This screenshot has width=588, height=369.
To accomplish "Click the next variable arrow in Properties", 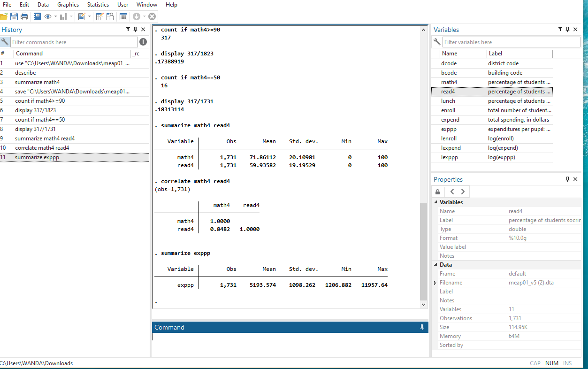I will tap(463, 192).
